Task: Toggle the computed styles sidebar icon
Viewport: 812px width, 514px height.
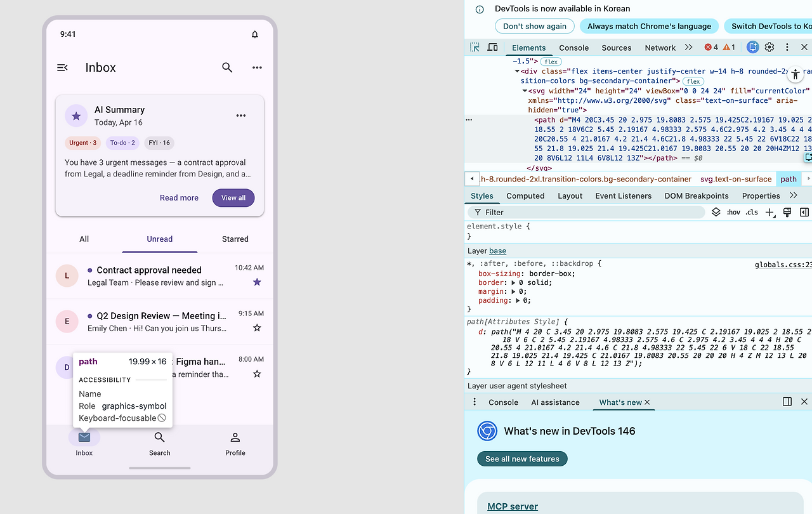Action: point(804,212)
